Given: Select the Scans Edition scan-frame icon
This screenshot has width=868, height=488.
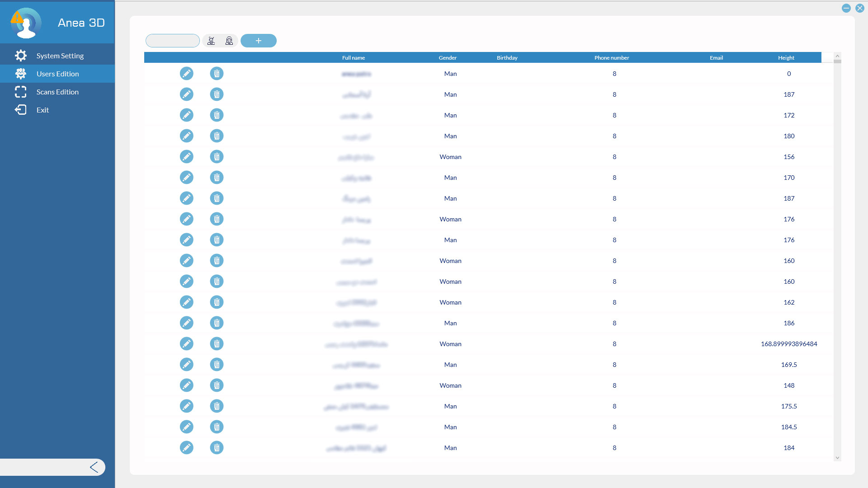Looking at the screenshot, I should pos(21,92).
